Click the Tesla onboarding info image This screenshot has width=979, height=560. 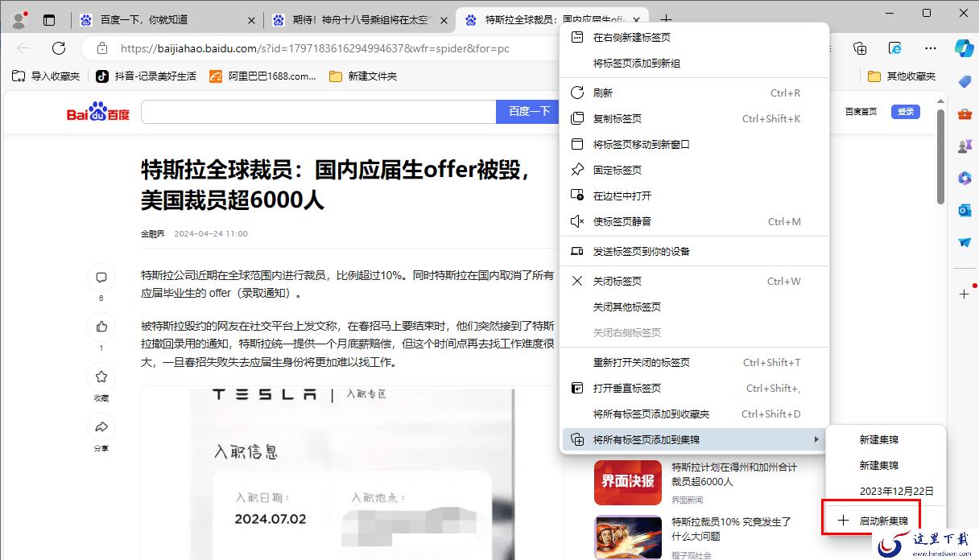pyautogui.click(x=351, y=473)
